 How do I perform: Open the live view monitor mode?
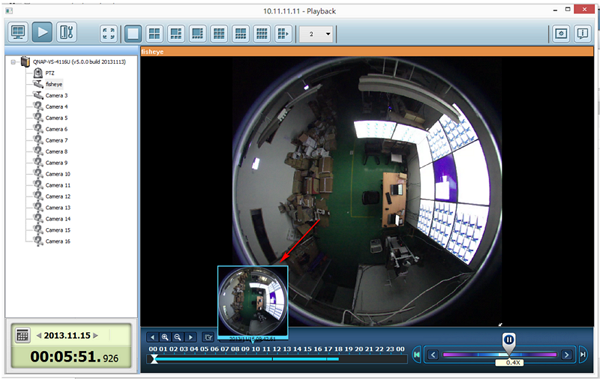[x=18, y=32]
